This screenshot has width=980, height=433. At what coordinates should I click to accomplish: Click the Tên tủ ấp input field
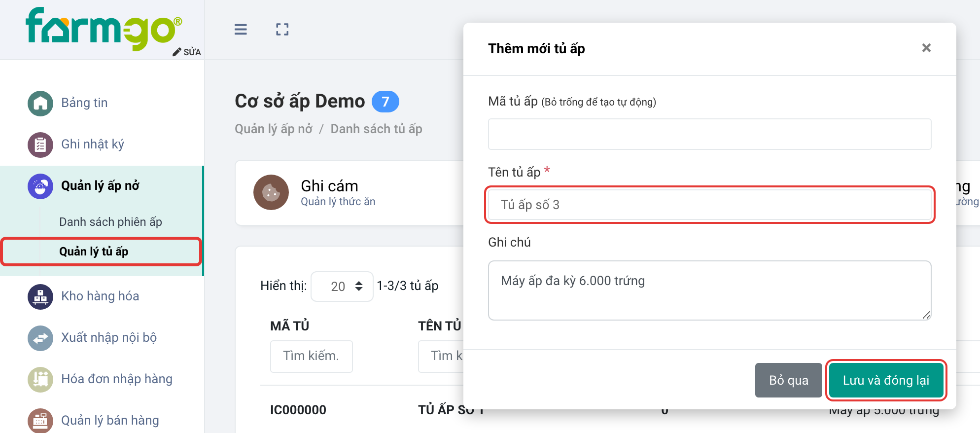coord(709,205)
